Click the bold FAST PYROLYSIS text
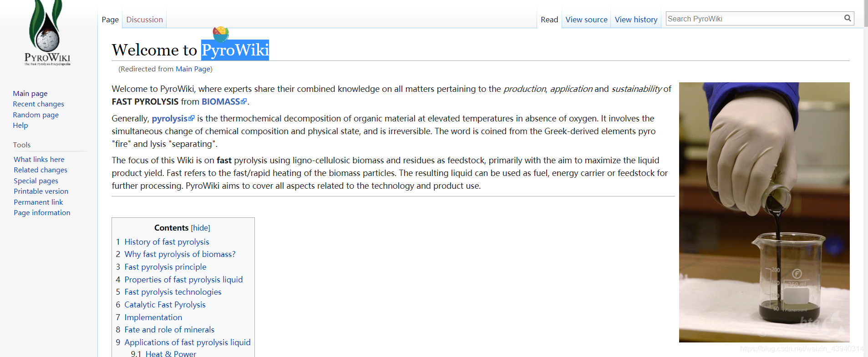Image resolution: width=868 pixels, height=357 pixels. 145,101
